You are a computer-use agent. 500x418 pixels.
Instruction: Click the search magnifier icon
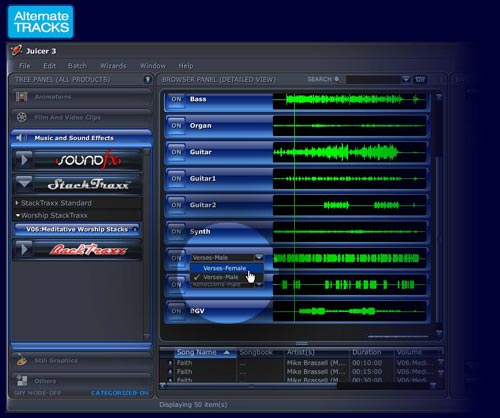coord(337,79)
